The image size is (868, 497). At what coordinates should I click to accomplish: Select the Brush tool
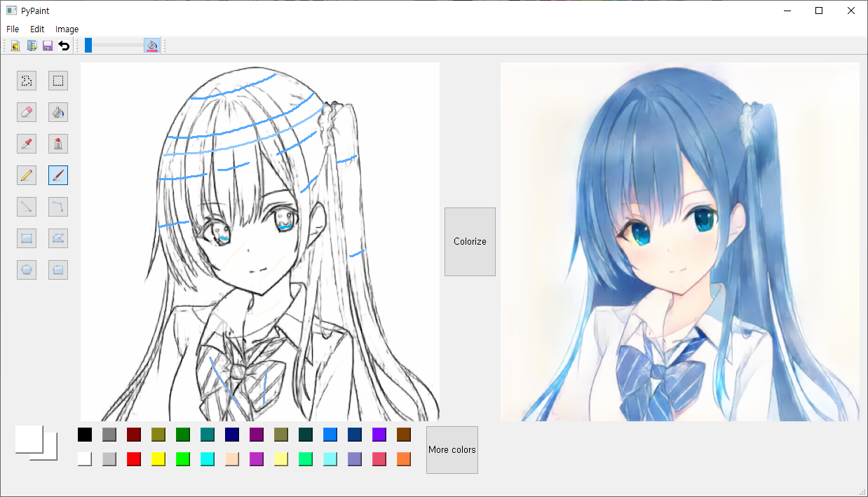tap(58, 175)
